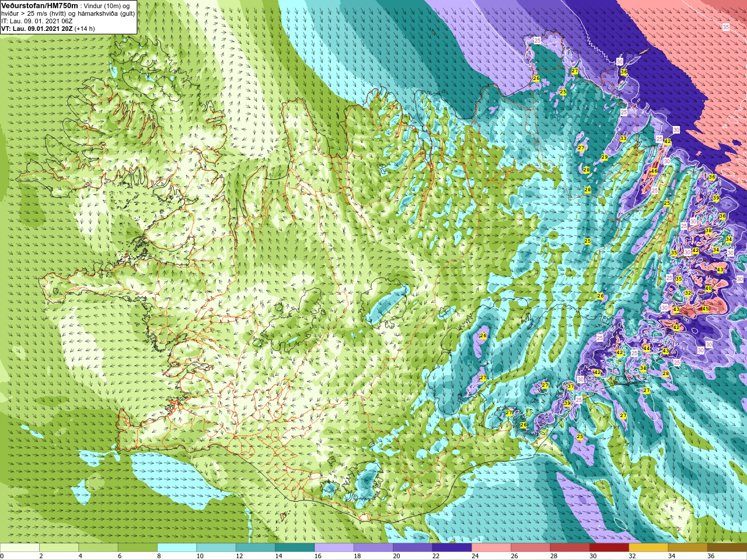747x560 pixels.
Task: Choose the yellow '29' gust label
Action: (605, 157)
